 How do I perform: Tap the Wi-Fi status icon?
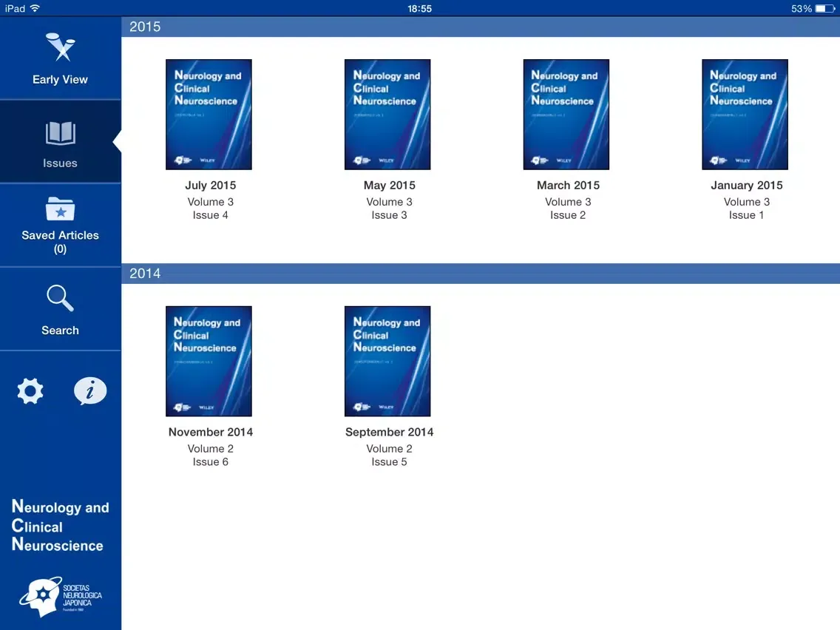point(35,8)
